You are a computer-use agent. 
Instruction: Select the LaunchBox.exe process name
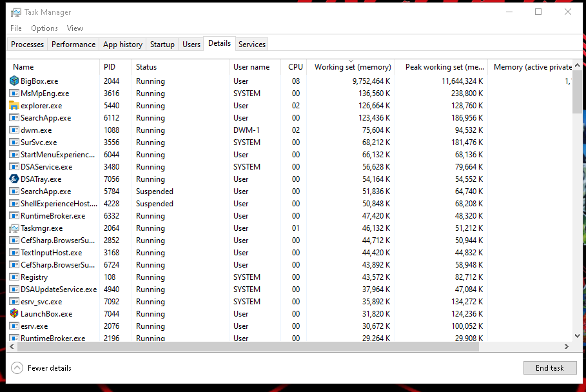(x=46, y=314)
